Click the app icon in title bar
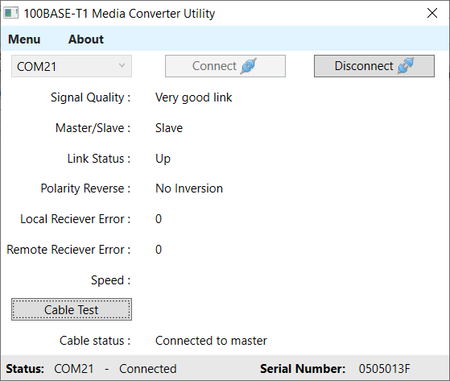450x381 pixels. point(11,13)
